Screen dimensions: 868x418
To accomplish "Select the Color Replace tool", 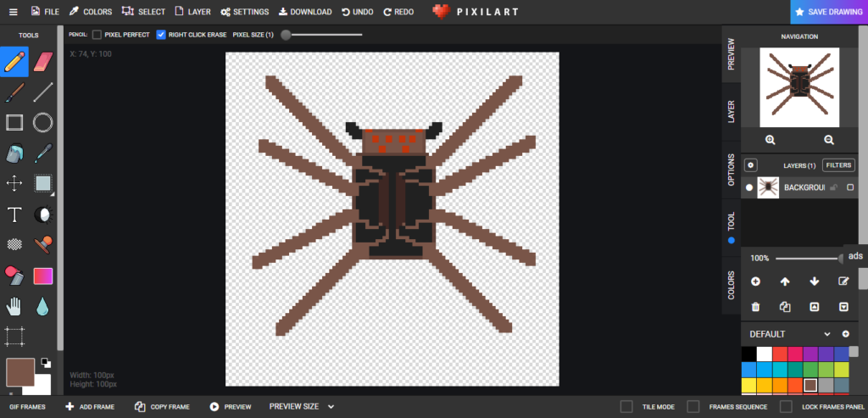I will pos(14,275).
